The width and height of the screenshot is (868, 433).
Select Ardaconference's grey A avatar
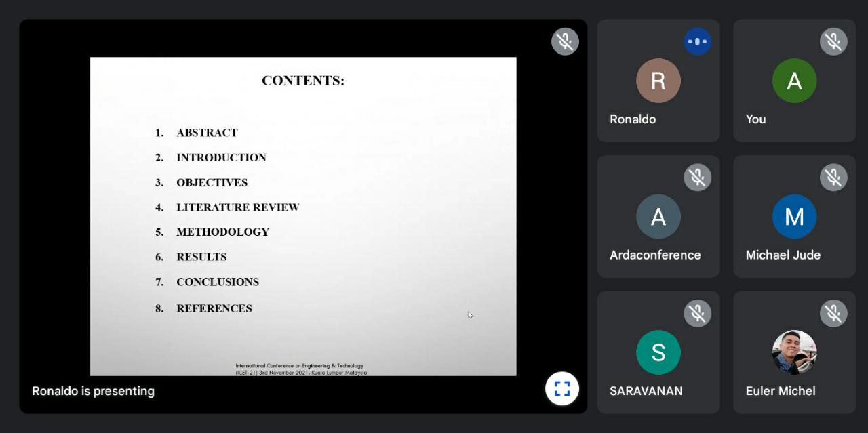pos(658,217)
